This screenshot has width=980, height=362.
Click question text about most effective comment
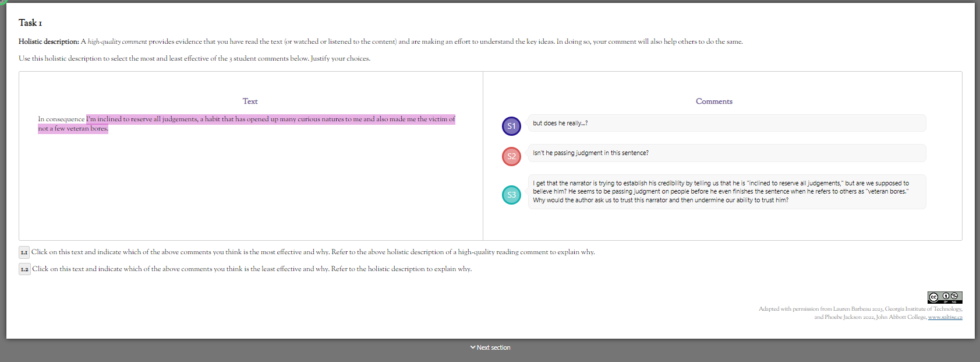(x=313, y=252)
